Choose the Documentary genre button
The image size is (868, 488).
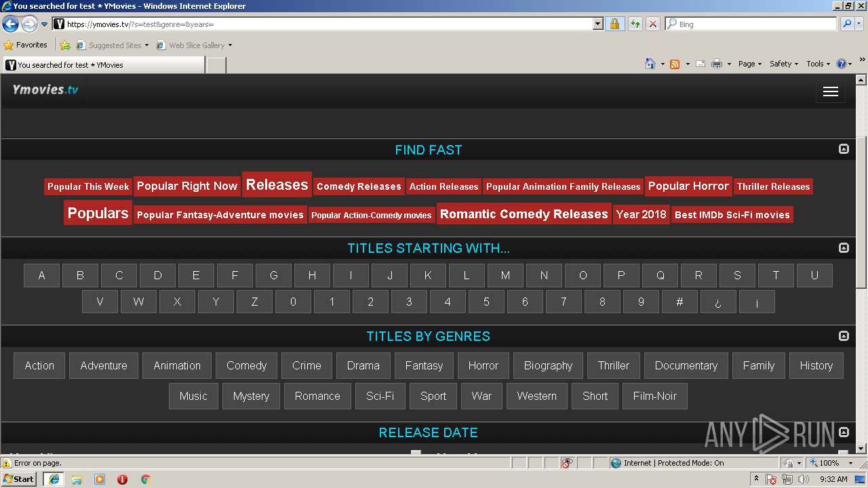pyautogui.click(x=686, y=365)
